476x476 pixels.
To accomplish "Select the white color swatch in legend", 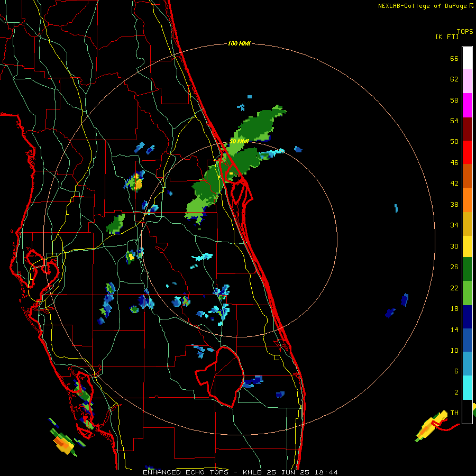I will 467,58.
